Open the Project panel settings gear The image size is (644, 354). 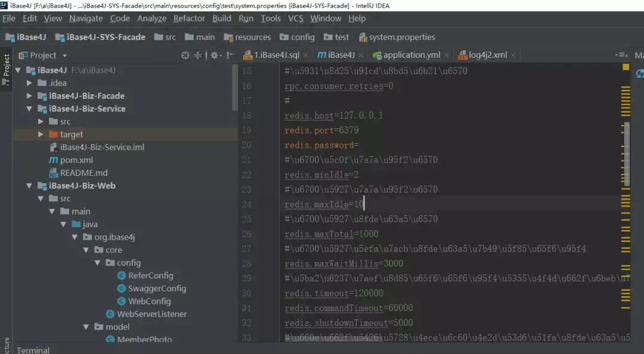coord(215,55)
